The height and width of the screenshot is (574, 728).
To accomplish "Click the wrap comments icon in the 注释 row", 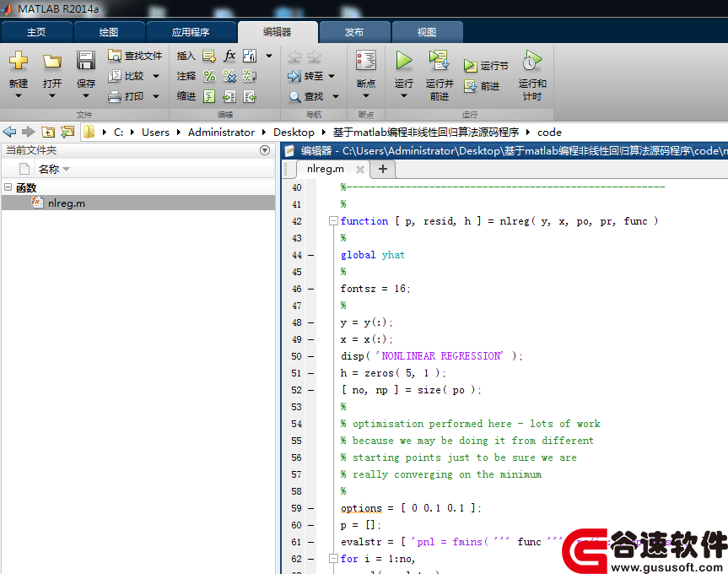I will (x=250, y=76).
